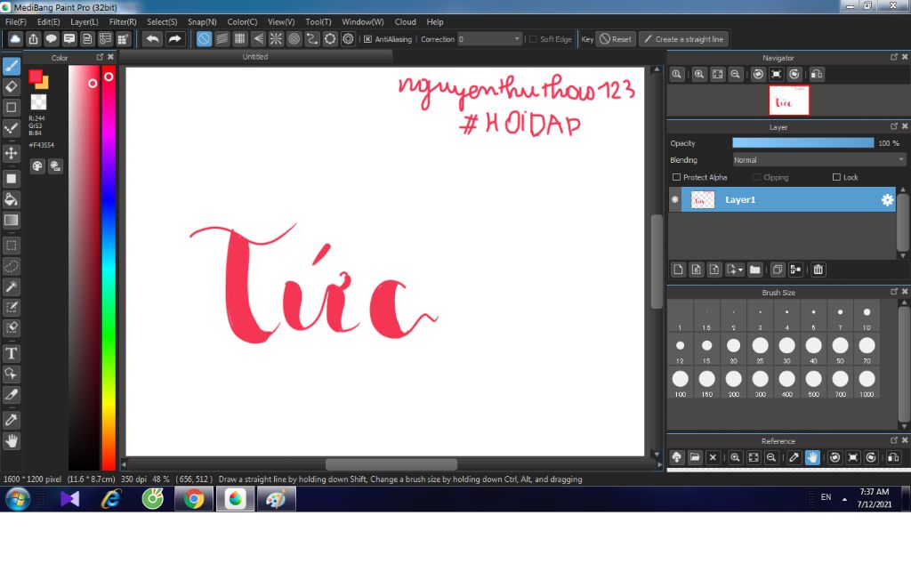911x588 pixels.
Task: Click the rainbow hue bar
Action: [109, 267]
